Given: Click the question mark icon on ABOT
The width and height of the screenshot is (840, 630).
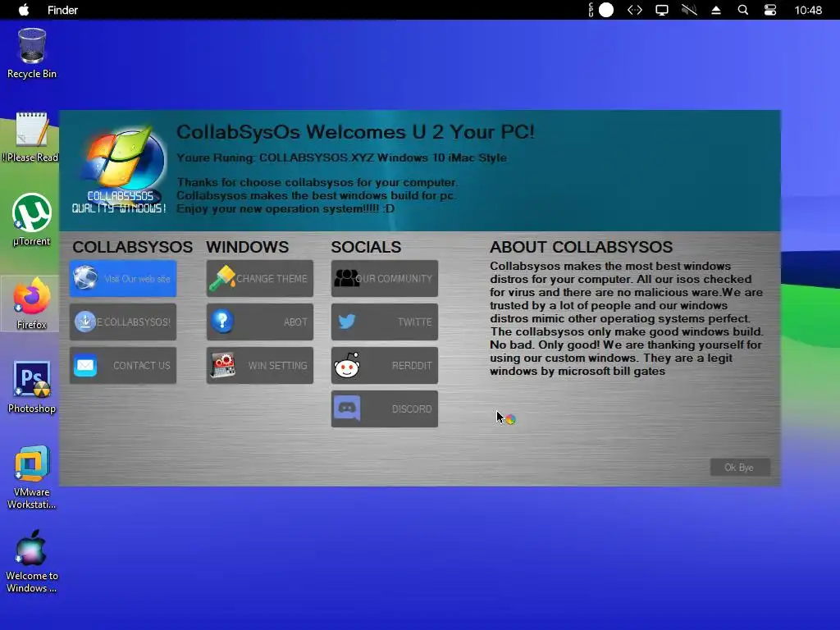Looking at the screenshot, I should coord(222,322).
